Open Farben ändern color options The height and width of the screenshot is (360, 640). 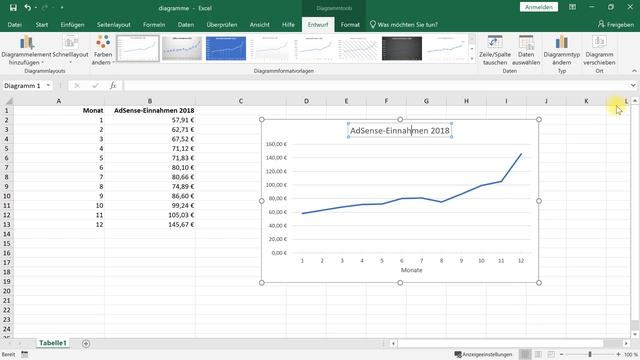point(102,50)
